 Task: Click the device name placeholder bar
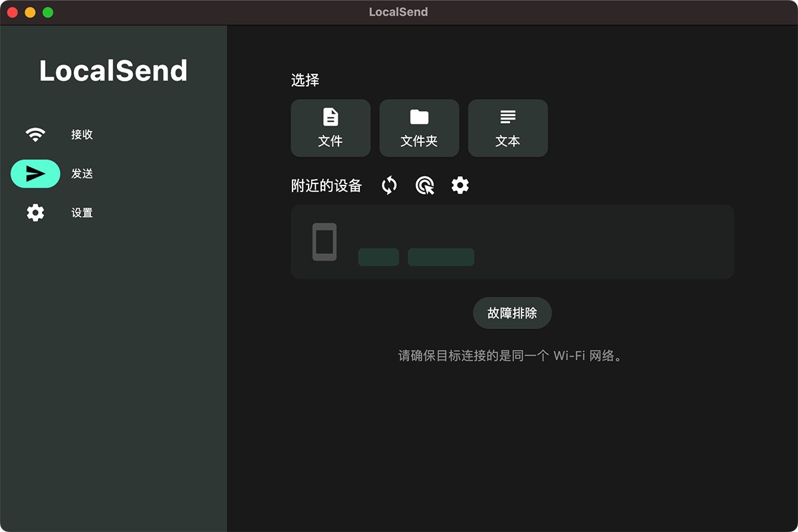tap(378, 257)
